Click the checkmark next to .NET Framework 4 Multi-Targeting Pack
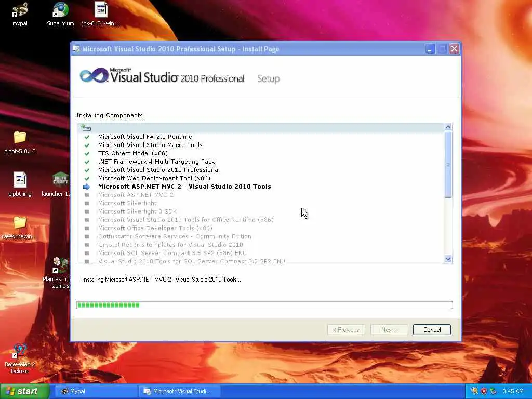Image resolution: width=532 pixels, height=399 pixels. (87, 162)
